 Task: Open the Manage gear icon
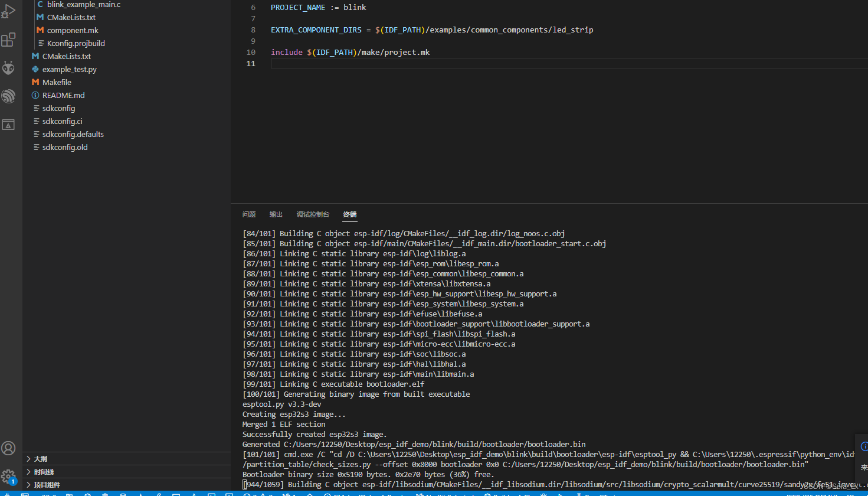tap(8, 477)
